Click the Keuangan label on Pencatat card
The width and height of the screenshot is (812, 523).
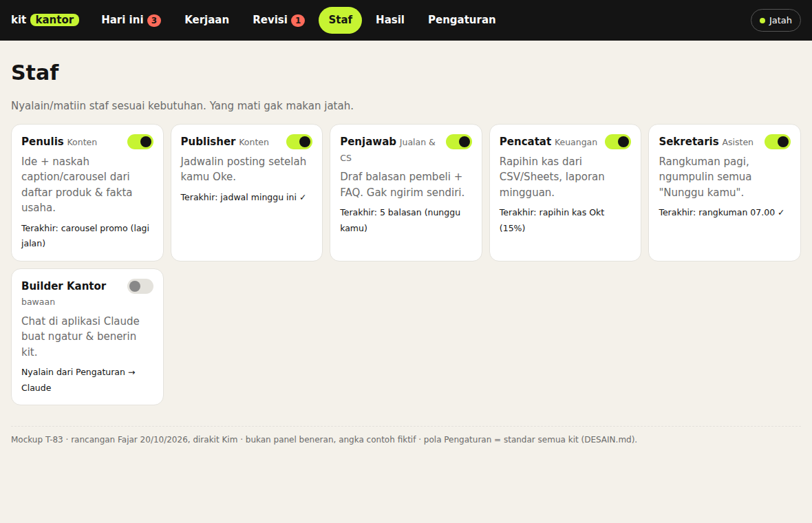[x=576, y=142]
